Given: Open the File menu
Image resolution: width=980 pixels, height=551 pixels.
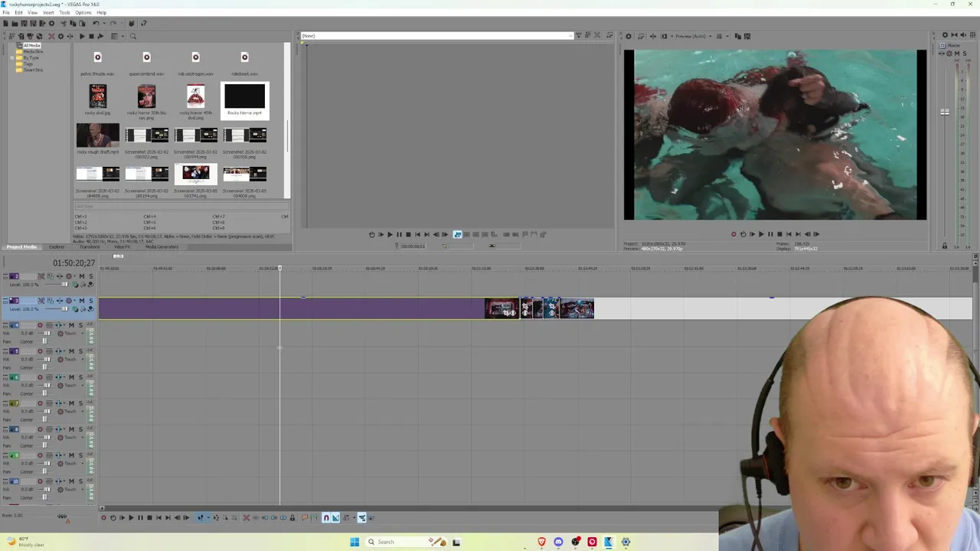Looking at the screenshot, I should (6, 12).
